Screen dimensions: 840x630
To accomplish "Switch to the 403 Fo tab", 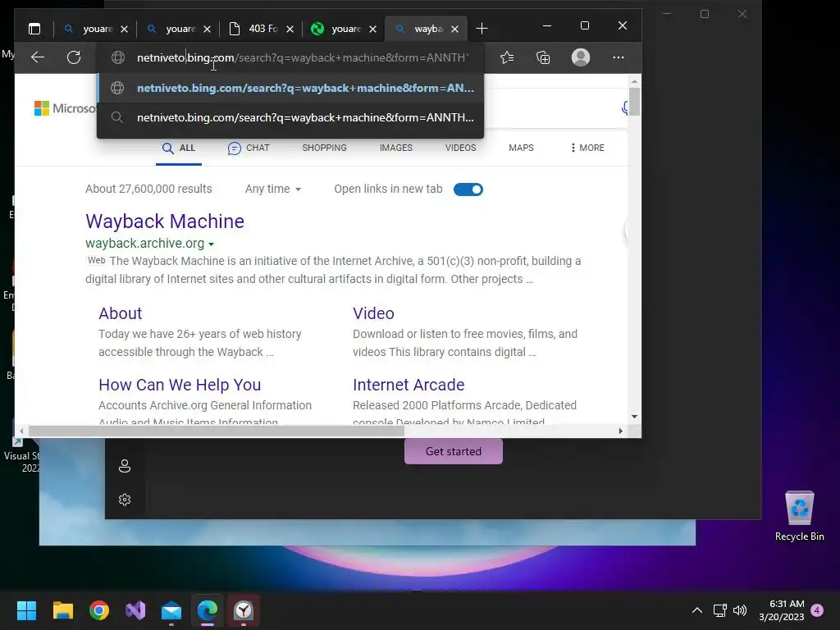I will [261, 29].
